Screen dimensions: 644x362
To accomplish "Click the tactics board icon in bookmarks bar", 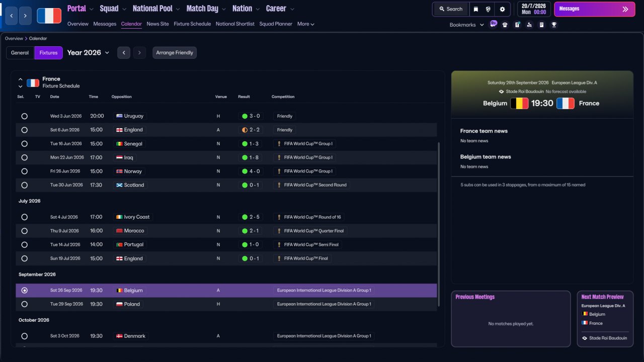I will click(517, 25).
